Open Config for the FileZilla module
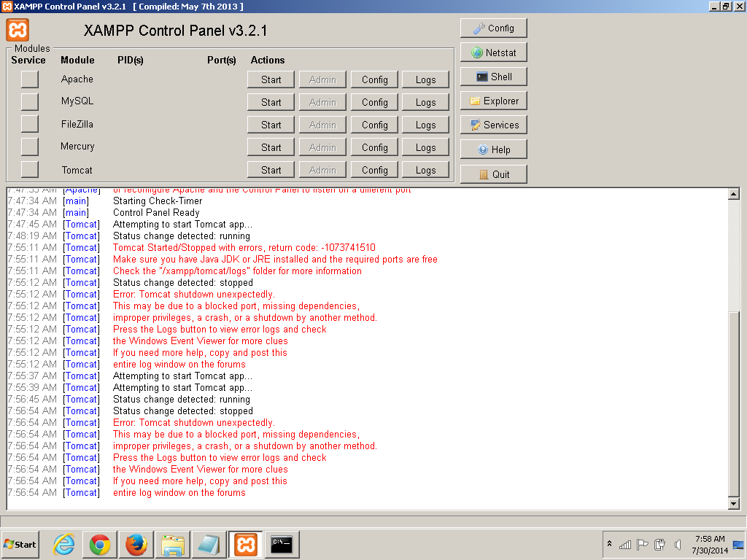This screenshot has height=560, width=747. click(374, 125)
